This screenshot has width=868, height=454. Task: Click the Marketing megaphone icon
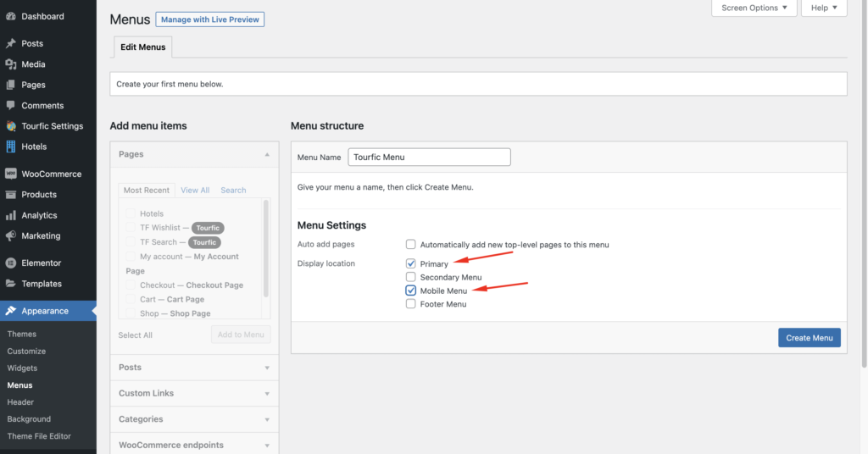(x=10, y=235)
